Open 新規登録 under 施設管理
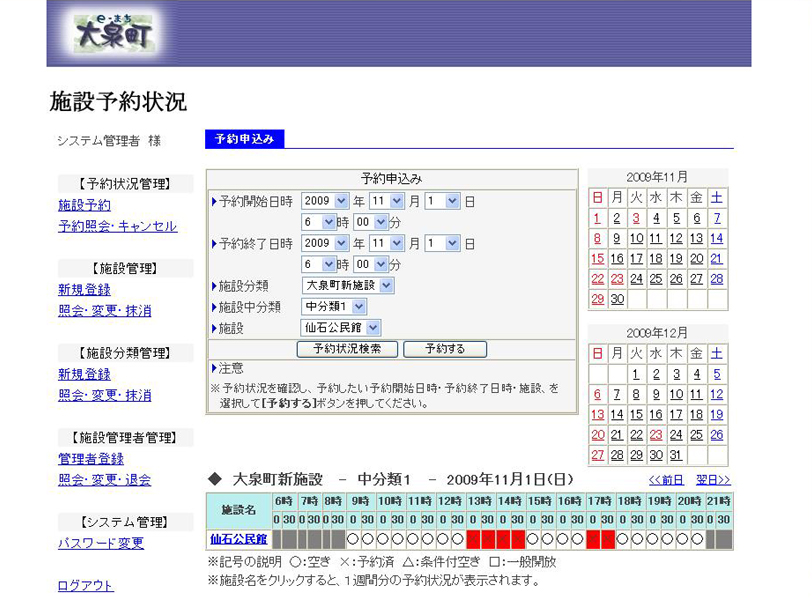This screenshot has height=600, width=812. point(84,289)
